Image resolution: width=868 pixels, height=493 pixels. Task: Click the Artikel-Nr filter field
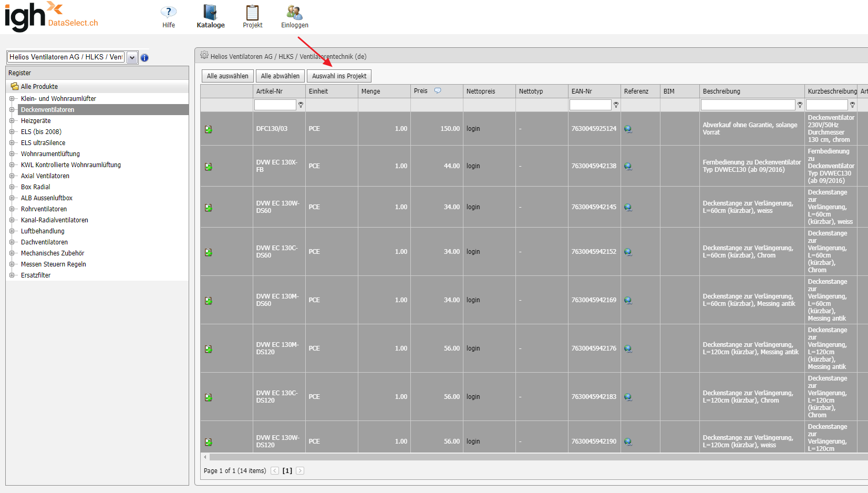point(275,105)
